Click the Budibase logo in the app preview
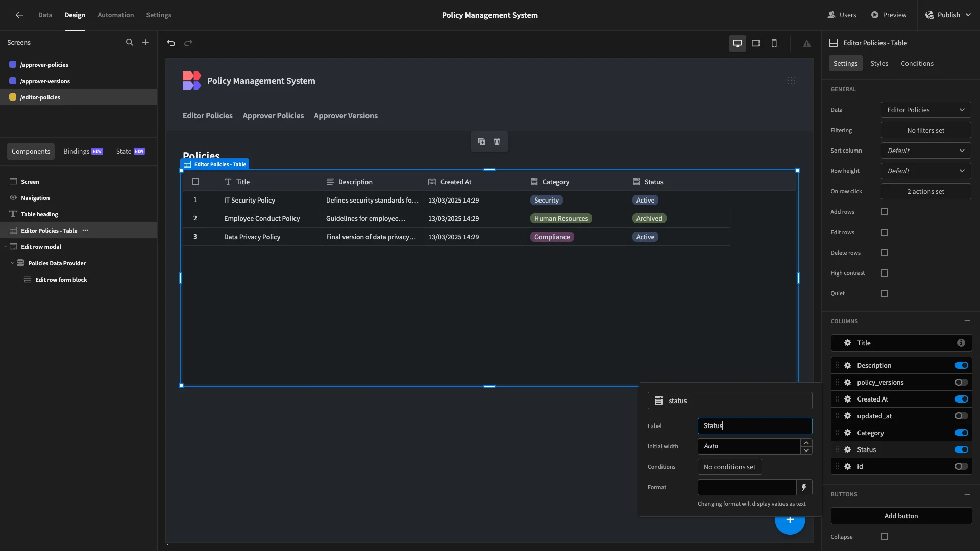The width and height of the screenshot is (980, 551). [192, 81]
